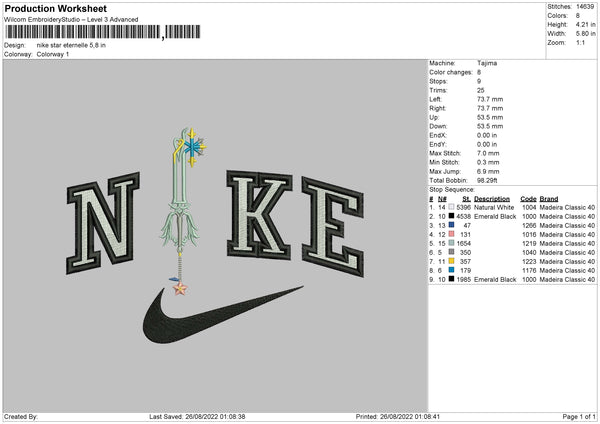
Task: Click the 'Colorway 1' value
Action: click(53, 54)
